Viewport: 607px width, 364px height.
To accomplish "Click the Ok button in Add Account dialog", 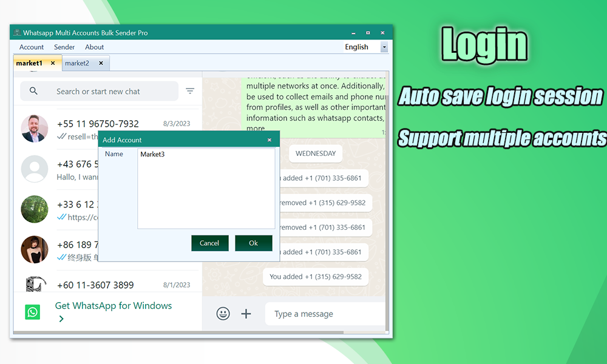I will 254,243.
